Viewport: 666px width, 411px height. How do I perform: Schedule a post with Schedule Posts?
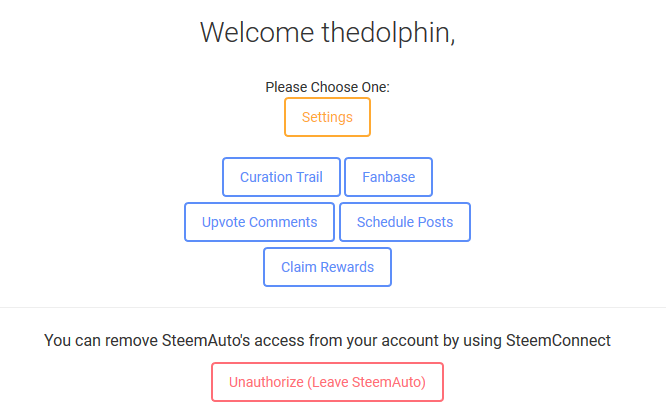point(405,222)
